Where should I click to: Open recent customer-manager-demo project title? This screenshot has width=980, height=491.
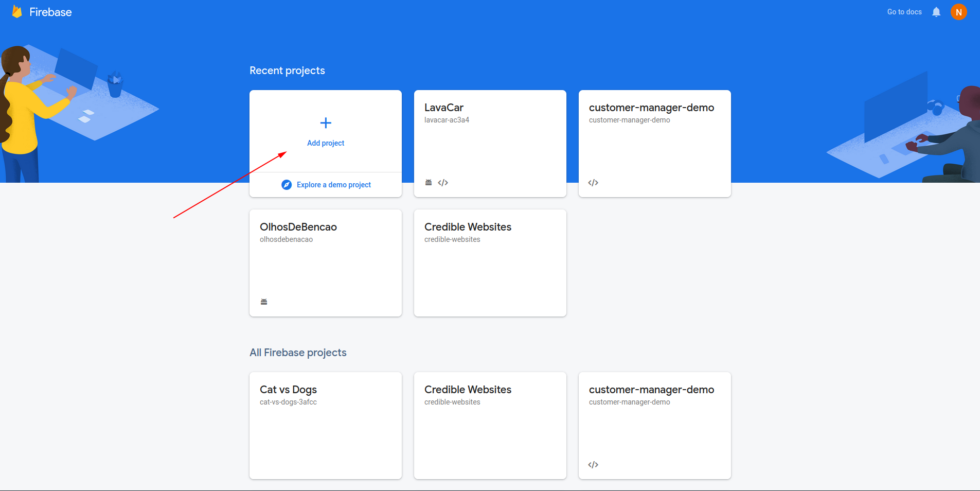[651, 108]
